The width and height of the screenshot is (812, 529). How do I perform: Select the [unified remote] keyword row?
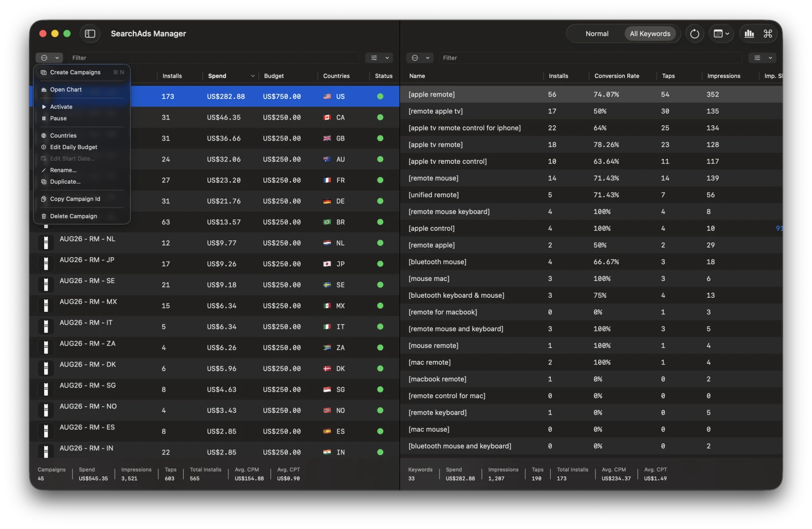pyautogui.click(x=592, y=195)
